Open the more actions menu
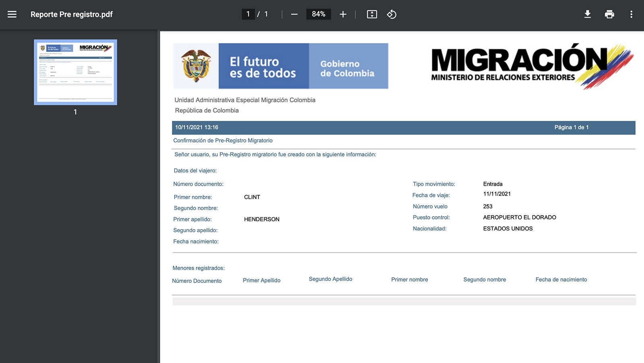644x363 pixels. (631, 15)
